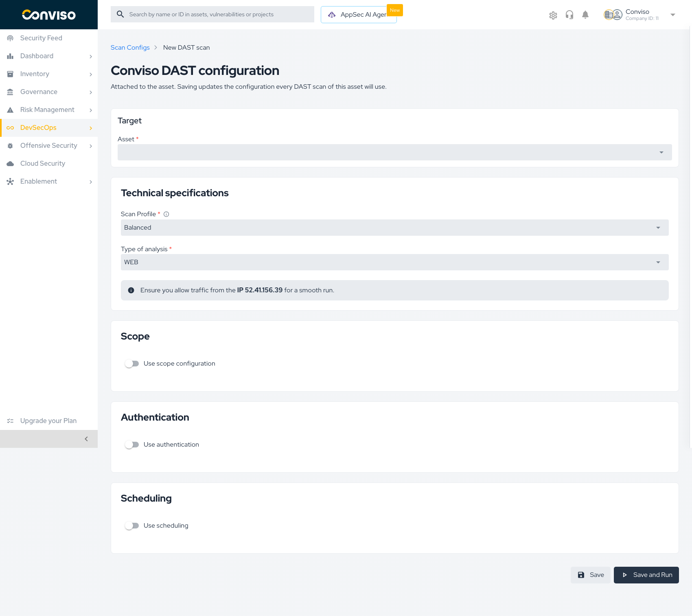
Task: Click the Upgrade your Plan checklist icon
Action: point(10,421)
